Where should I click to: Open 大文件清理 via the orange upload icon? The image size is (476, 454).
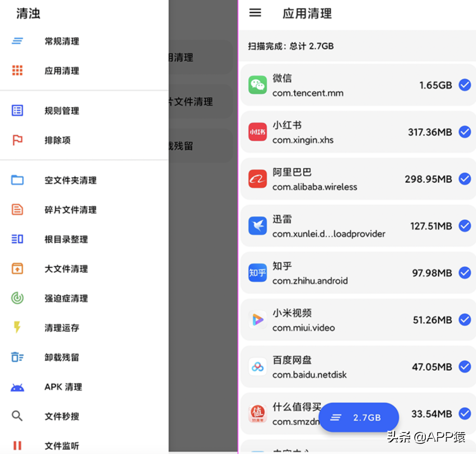[17, 269]
